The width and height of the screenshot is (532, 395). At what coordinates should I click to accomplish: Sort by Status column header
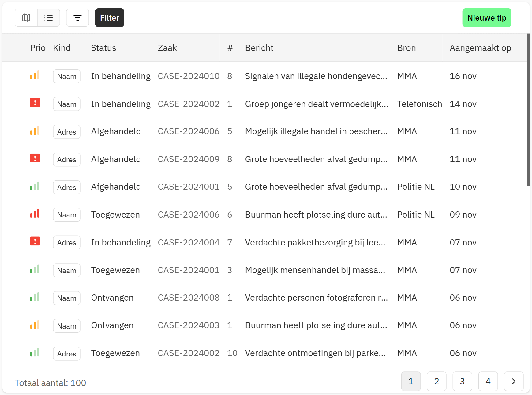coord(103,48)
